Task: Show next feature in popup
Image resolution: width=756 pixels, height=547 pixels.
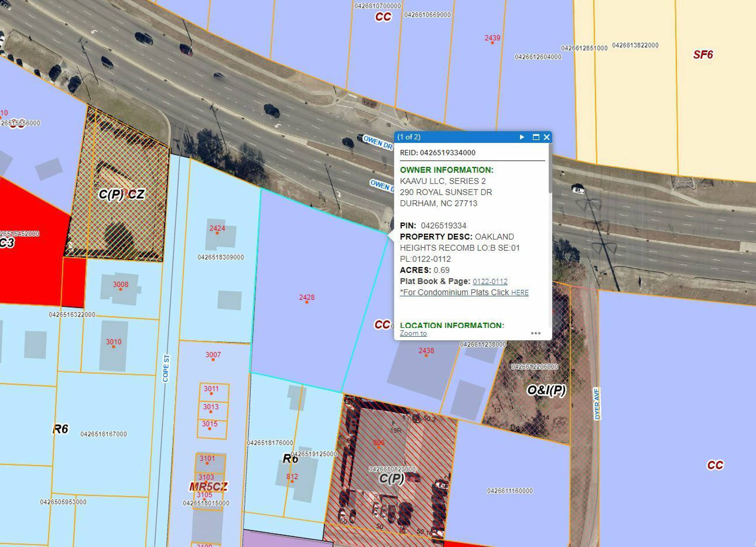Action: [522, 137]
